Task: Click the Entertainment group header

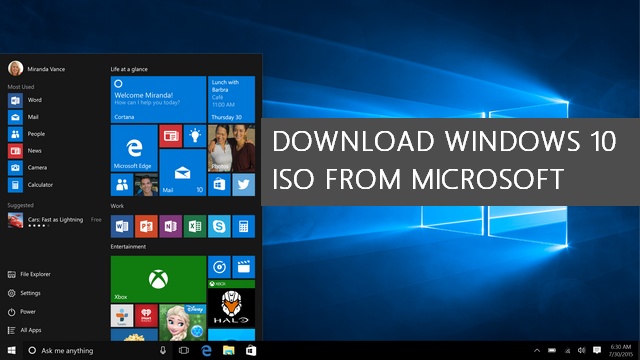Action: [128, 247]
